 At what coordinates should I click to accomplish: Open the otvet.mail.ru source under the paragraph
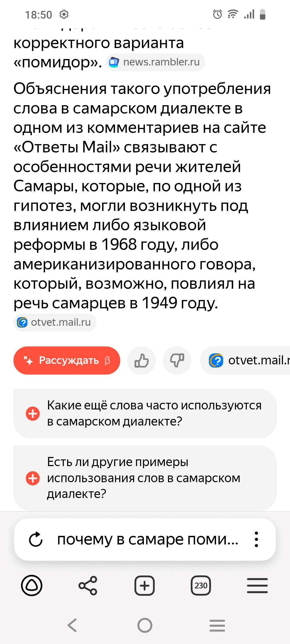click(x=55, y=322)
